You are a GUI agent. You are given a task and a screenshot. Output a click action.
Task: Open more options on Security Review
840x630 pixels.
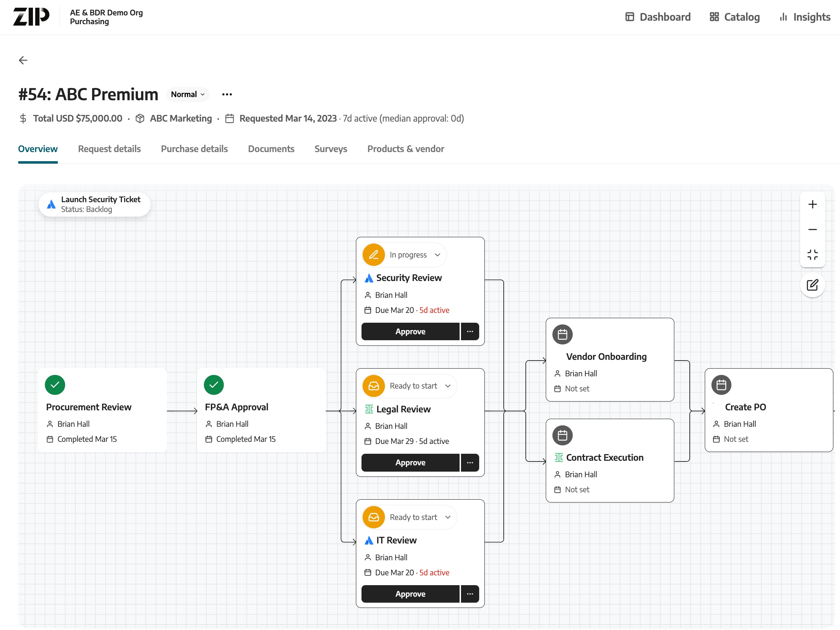tap(470, 331)
